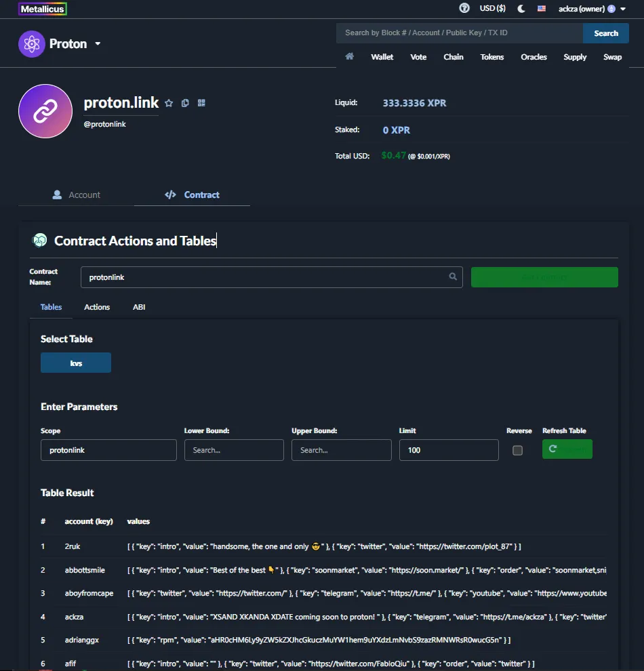Image resolution: width=644 pixels, height=671 pixels.
Task: Click the Contract Actions and Tables icon
Action: pyautogui.click(x=40, y=241)
